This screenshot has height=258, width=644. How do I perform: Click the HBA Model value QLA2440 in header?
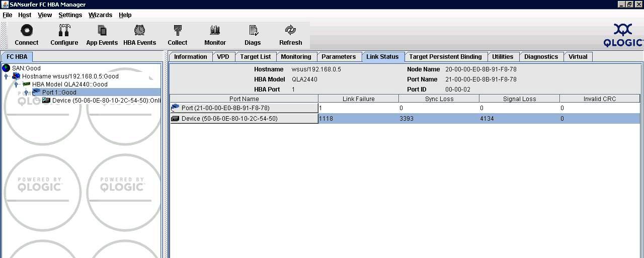pyautogui.click(x=304, y=79)
